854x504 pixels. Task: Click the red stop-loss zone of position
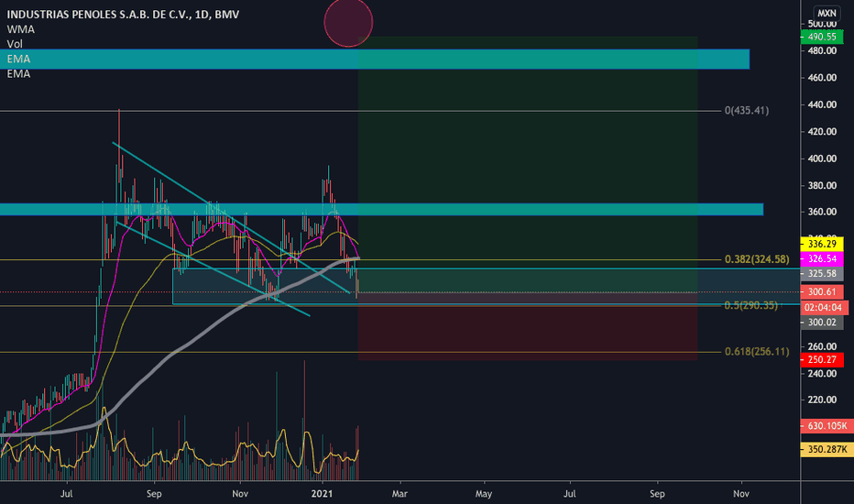[528, 326]
